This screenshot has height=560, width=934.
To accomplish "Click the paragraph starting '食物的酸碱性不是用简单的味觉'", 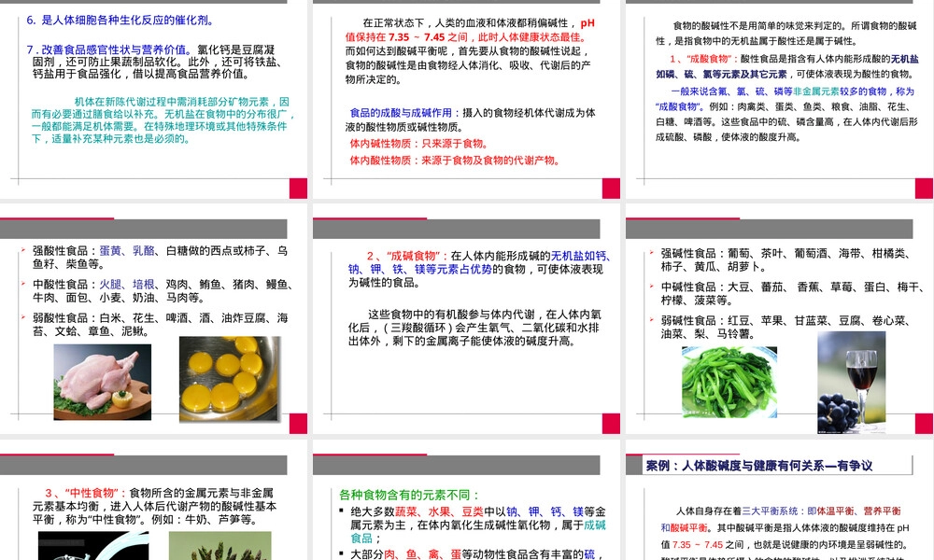I will click(x=786, y=34).
